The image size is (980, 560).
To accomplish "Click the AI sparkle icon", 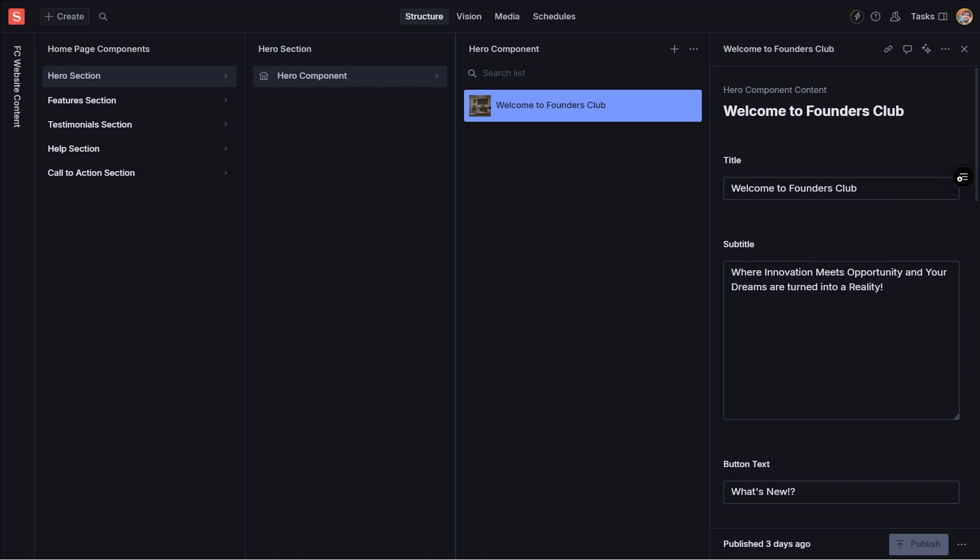I will point(926,49).
